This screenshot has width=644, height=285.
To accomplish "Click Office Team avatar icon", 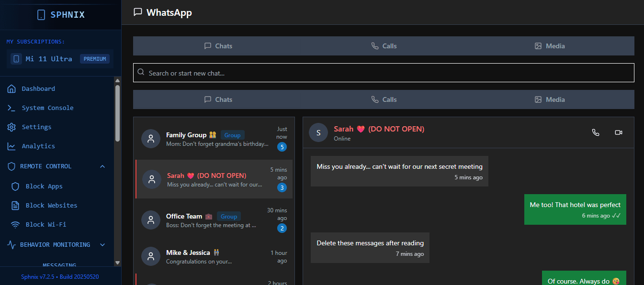I will [151, 220].
